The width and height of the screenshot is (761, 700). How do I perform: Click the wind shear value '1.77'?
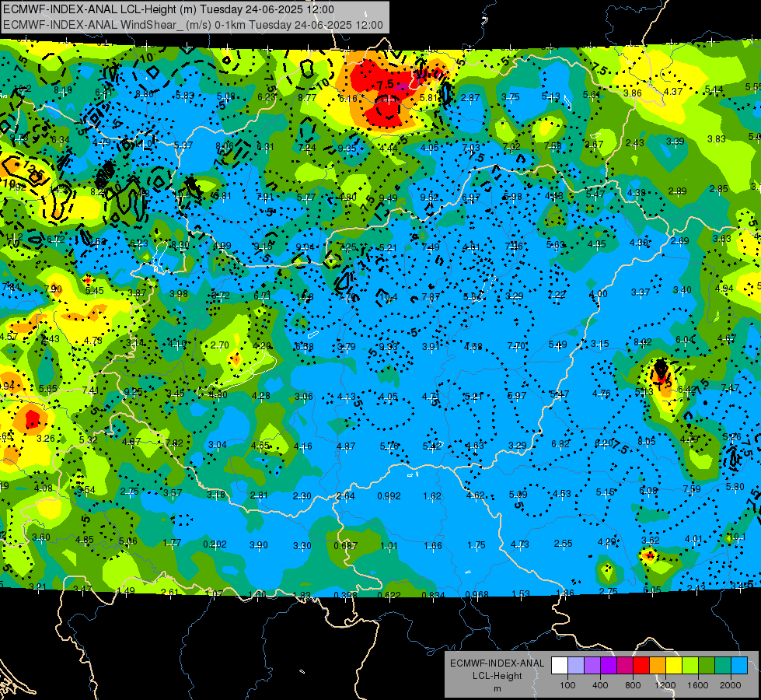point(172,543)
